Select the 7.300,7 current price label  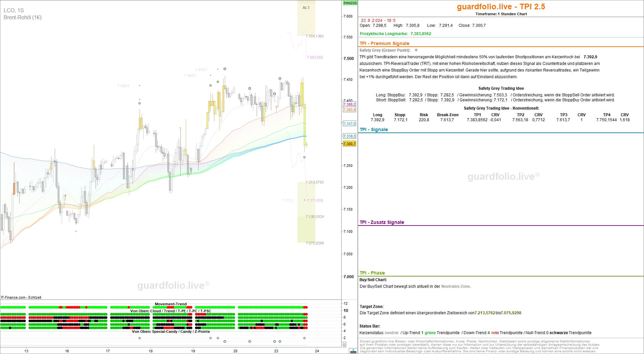[x=350, y=144]
